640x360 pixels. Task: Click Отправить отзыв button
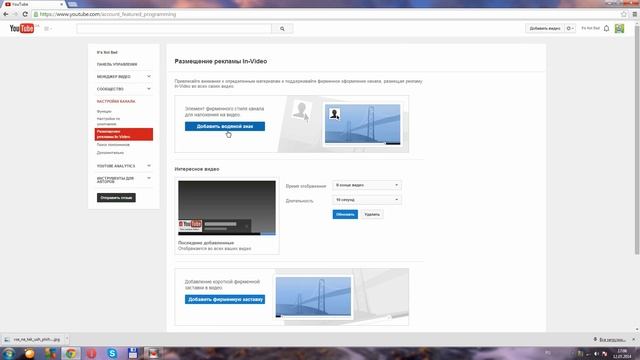(x=116, y=198)
